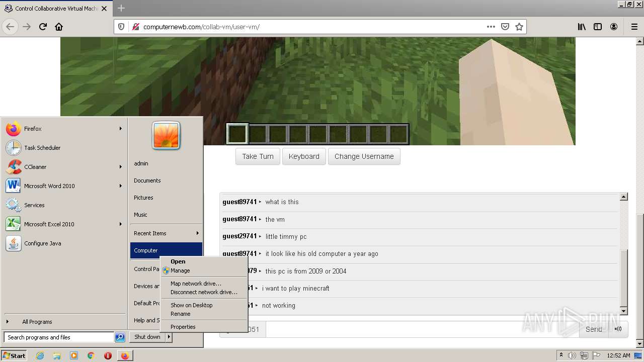
Task: Open Shut down options arrow
Action: 169,337
